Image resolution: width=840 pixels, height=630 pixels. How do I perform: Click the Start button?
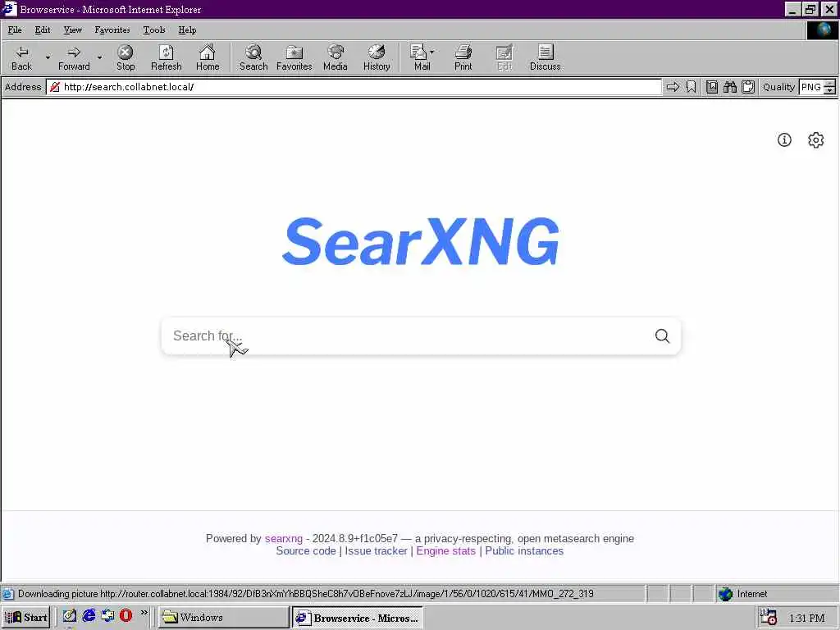point(26,617)
